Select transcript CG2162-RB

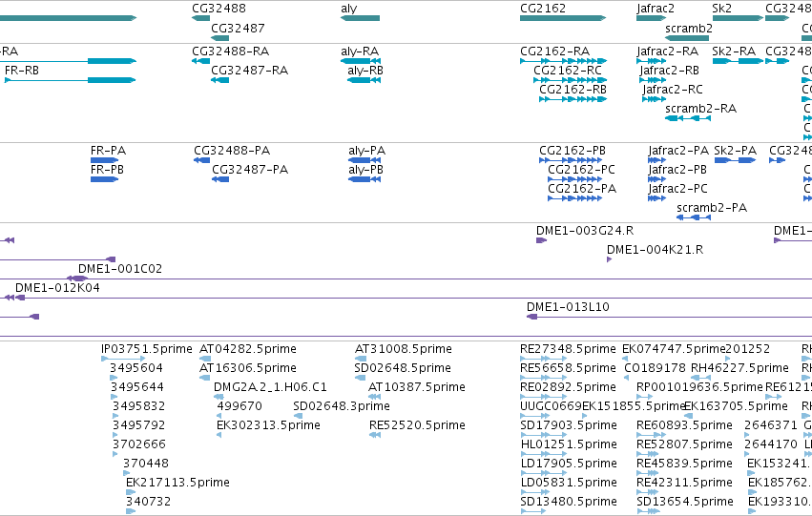[573, 99]
